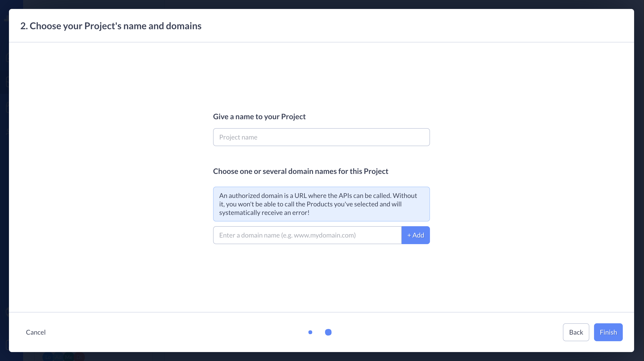The height and width of the screenshot is (361, 644).
Task: Click the dimmed Me badge behind dialog
Action: pyautogui.click(x=69, y=357)
